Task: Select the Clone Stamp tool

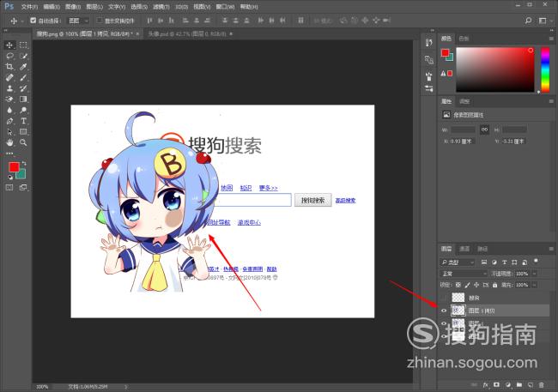Action: click(9, 88)
